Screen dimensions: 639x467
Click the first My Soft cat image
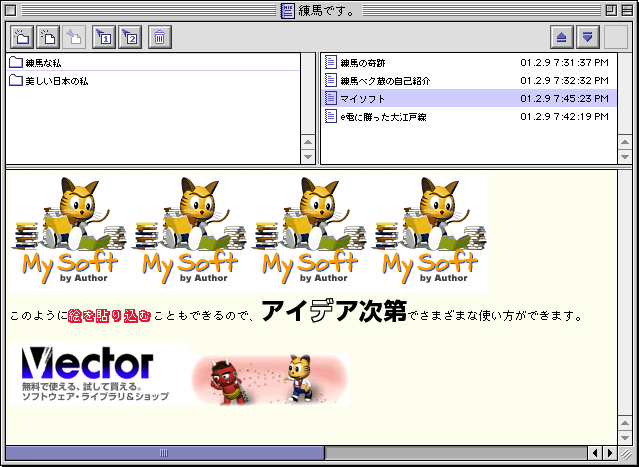point(71,232)
